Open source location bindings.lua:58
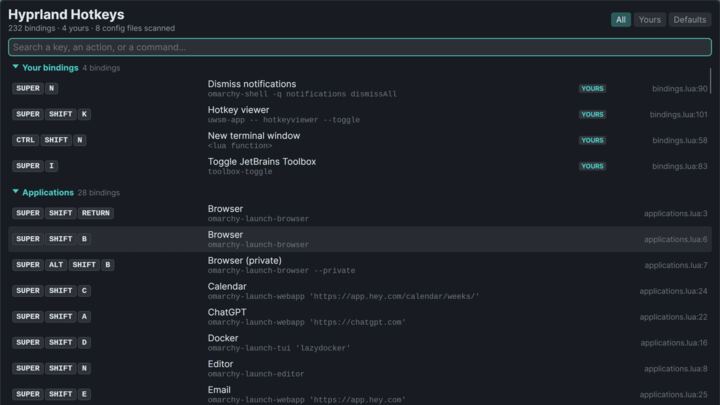The height and width of the screenshot is (405, 720). (680, 140)
